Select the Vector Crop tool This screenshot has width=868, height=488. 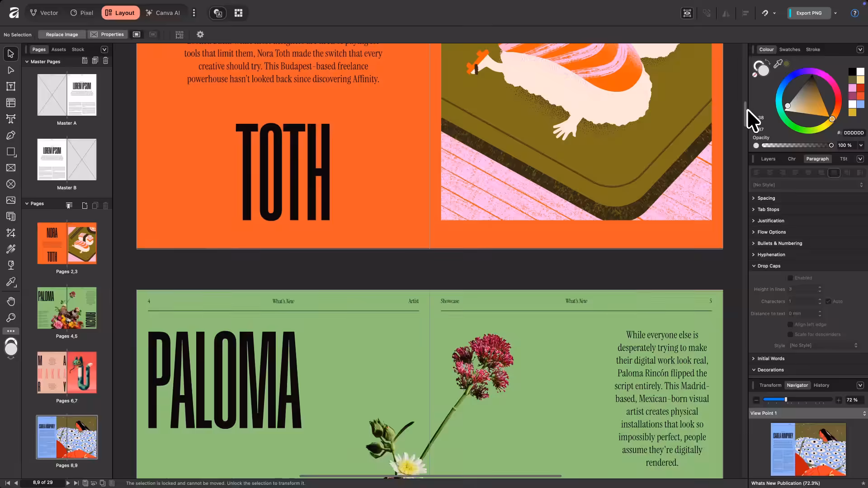point(11,233)
